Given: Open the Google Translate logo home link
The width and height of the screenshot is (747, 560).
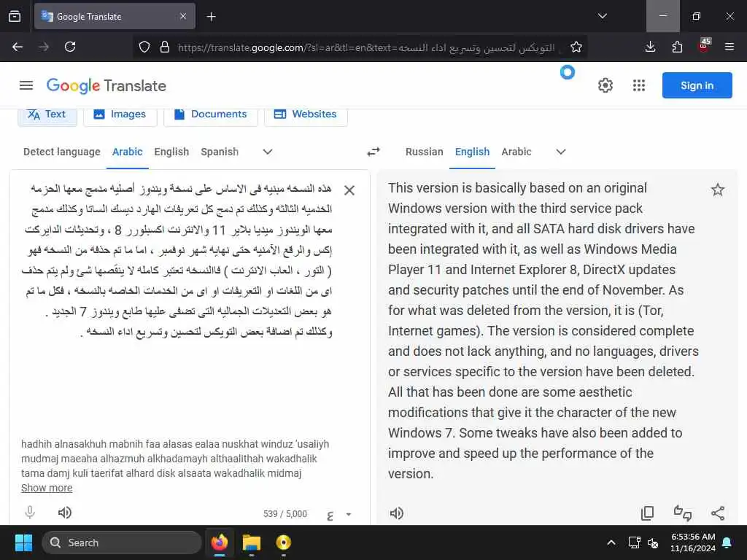Looking at the screenshot, I should click(x=107, y=86).
